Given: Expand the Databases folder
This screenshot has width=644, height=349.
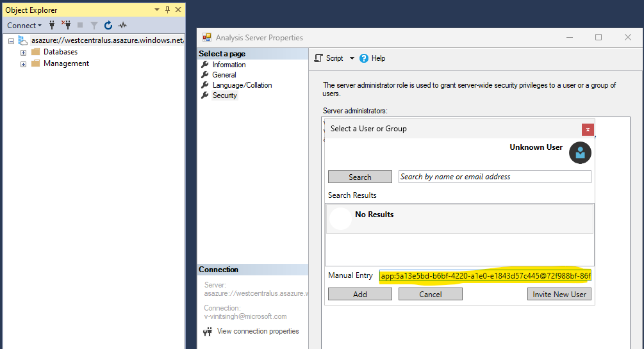Looking at the screenshot, I should (x=24, y=53).
